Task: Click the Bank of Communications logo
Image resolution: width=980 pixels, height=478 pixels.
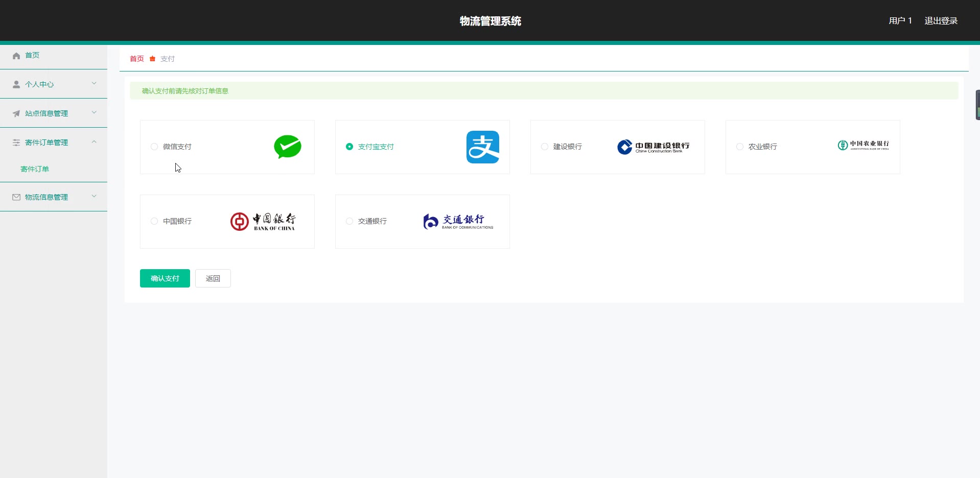Action: 458,222
